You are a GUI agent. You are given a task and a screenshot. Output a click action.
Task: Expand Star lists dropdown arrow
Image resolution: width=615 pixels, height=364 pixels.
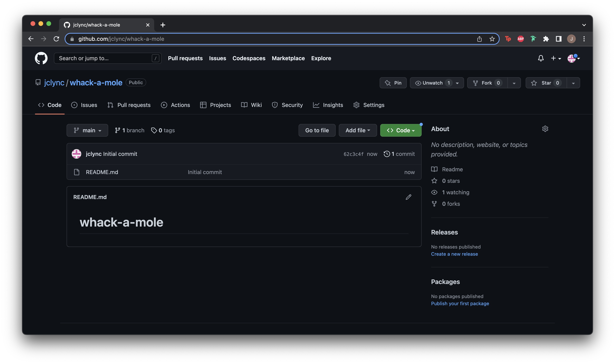[x=573, y=83]
